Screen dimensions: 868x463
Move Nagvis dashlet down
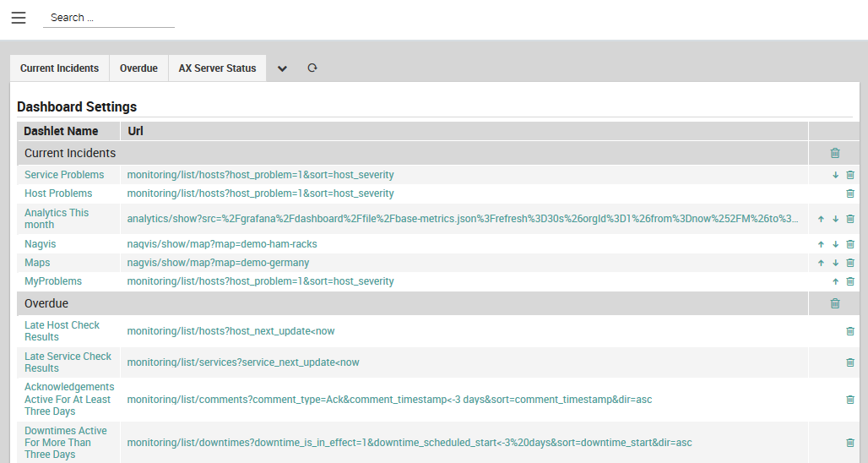pos(835,244)
